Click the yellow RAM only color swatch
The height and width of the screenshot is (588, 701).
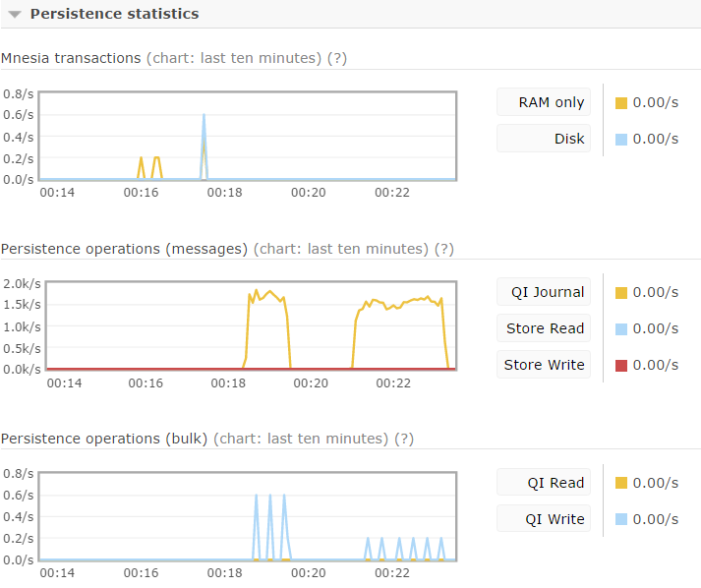click(620, 103)
